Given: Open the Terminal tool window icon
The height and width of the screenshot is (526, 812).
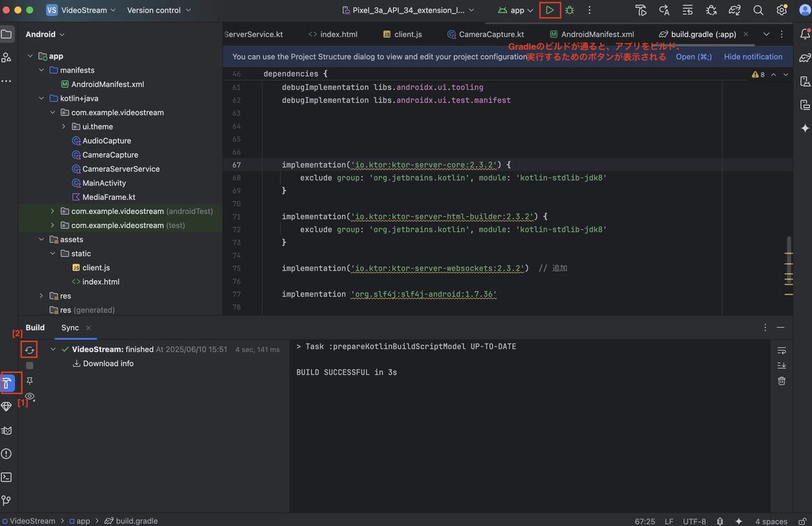Looking at the screenshot, I should (7, 477).
